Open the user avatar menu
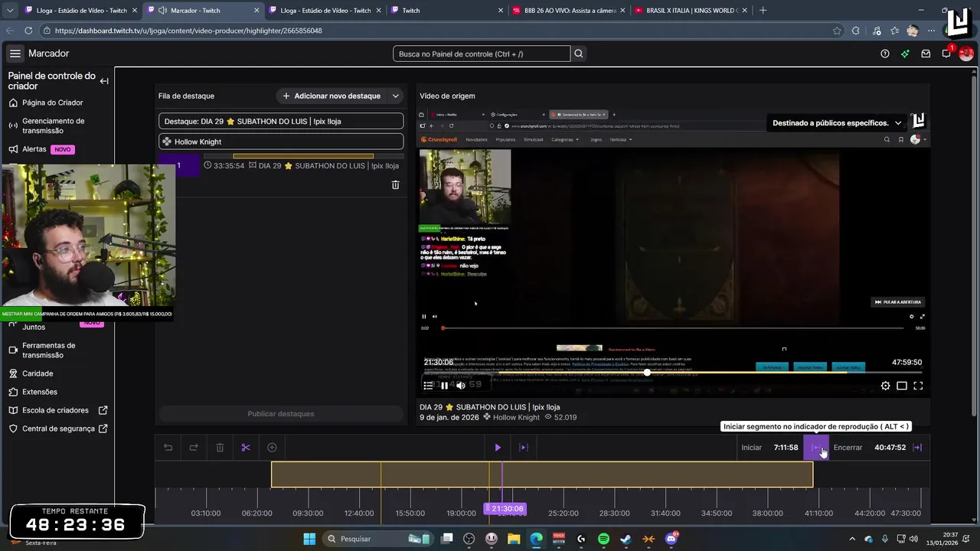This screenshot has width=980, height=551. [966, 54]
